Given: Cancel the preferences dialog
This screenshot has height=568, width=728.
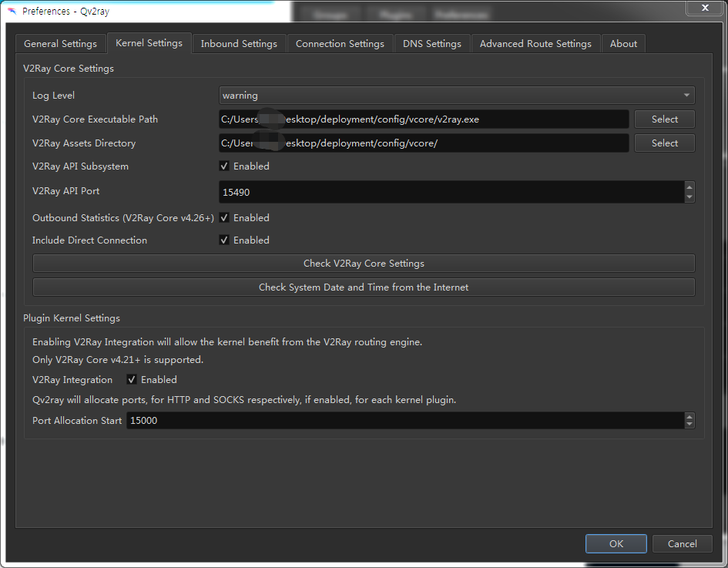Looking at the screenshot, I should [682, 543].
